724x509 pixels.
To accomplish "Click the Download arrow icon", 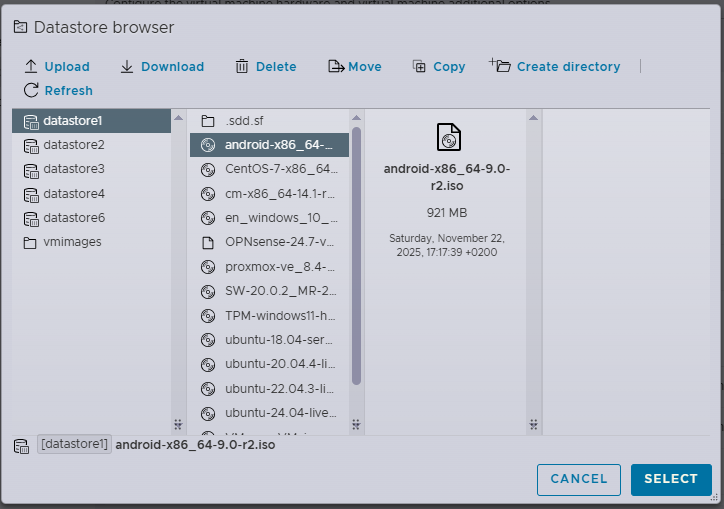I will tap(127, 67).
